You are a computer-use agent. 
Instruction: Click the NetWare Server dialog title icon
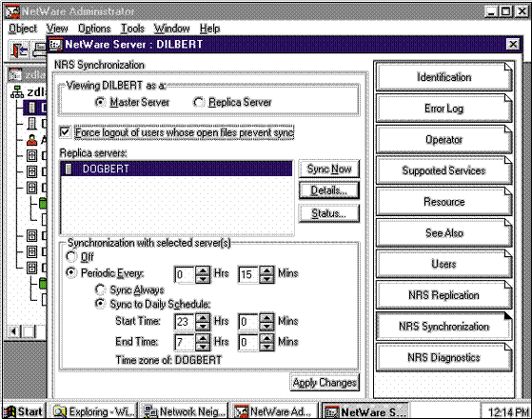coord(56,44)
